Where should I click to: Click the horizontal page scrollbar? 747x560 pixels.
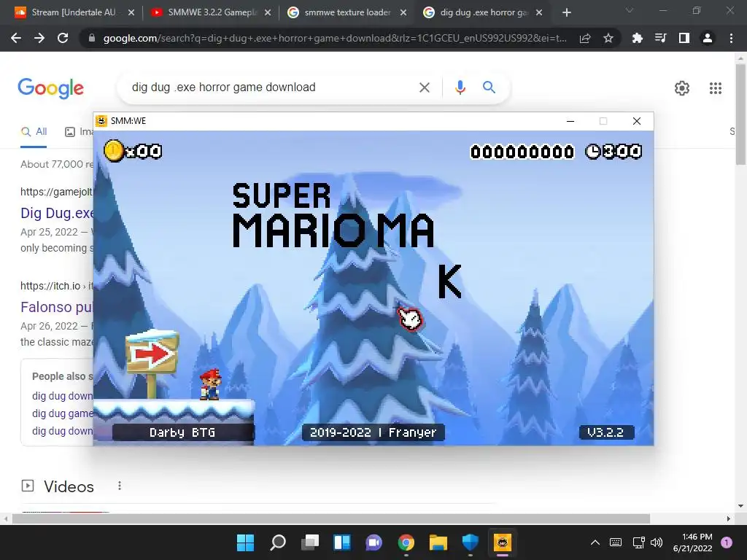[331, 518]
